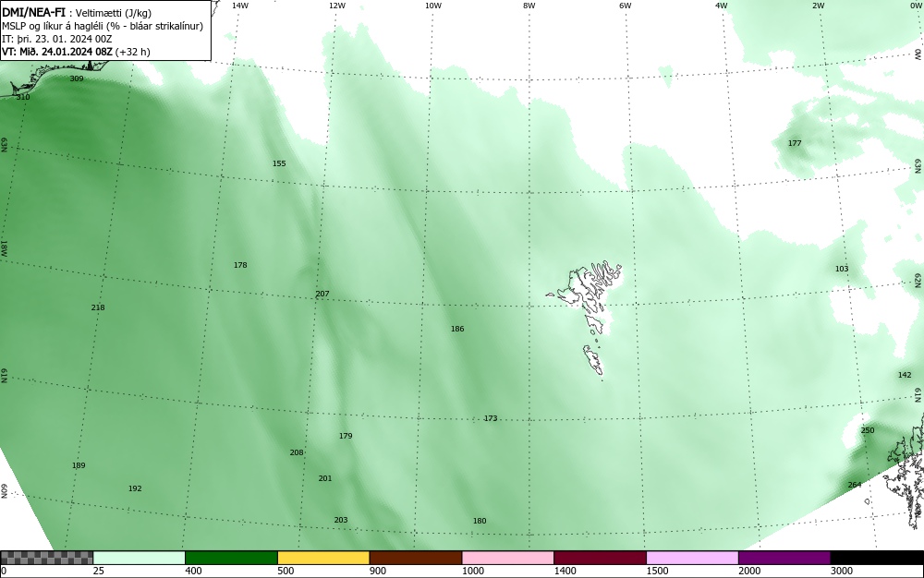Click the 2W longitude label

pos(818,6)
